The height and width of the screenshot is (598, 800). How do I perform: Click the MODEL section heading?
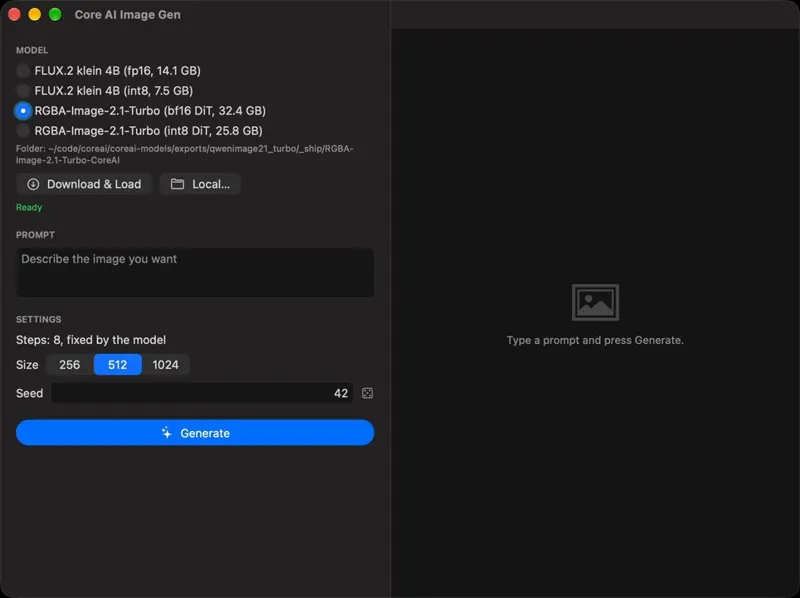point(32,50)
